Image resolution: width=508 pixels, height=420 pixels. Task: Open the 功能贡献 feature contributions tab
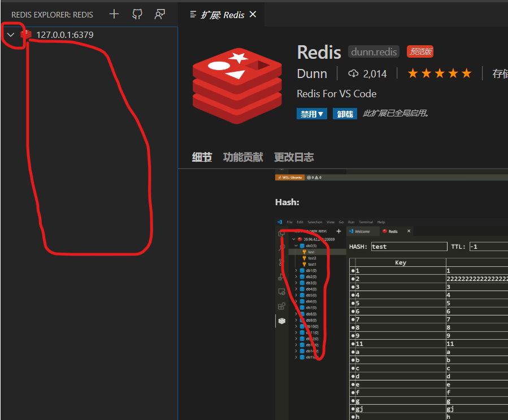[x=243, y=157]
